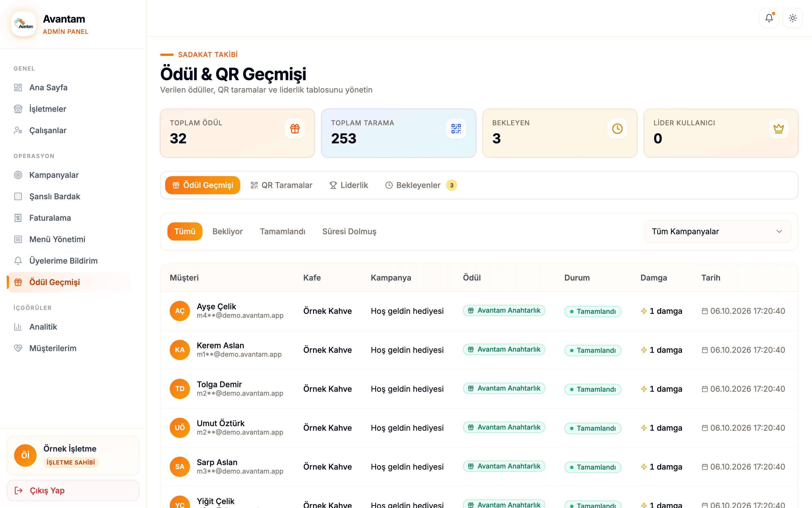
Task: Open Kampanyalar in sidebar
Action: pyautogui.click(x=69, y=175)
